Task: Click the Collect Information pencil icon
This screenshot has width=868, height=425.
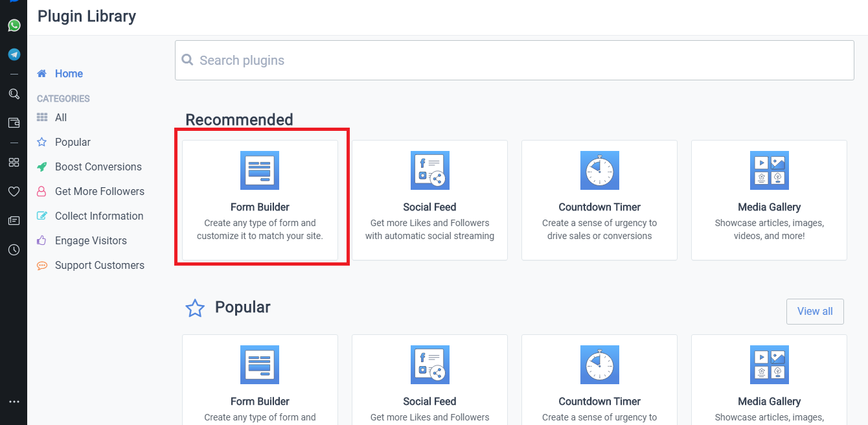Action: coord(42,216)
